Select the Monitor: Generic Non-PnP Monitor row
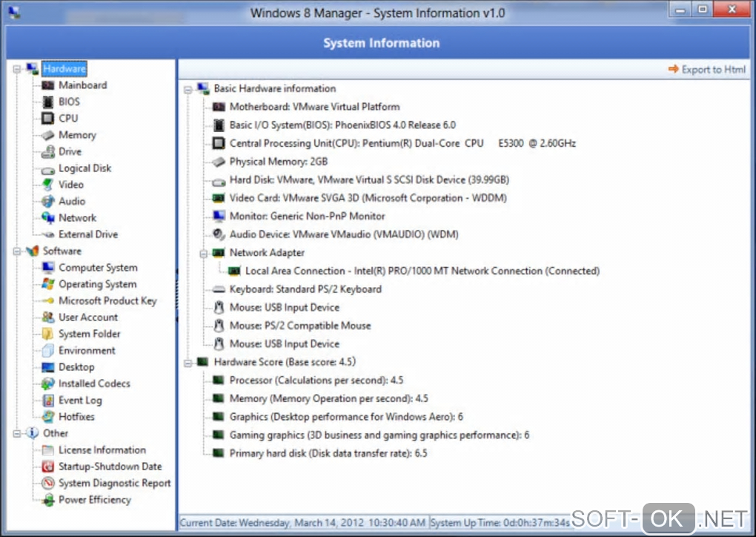Image resolution: width=756 pixels, height=537 pixels. pyautogui.click(x=307, y=217)
